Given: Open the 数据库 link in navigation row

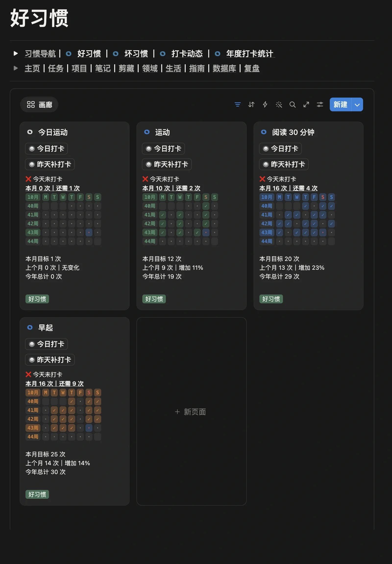Looking at the screenshot, I should click(224, 68).
